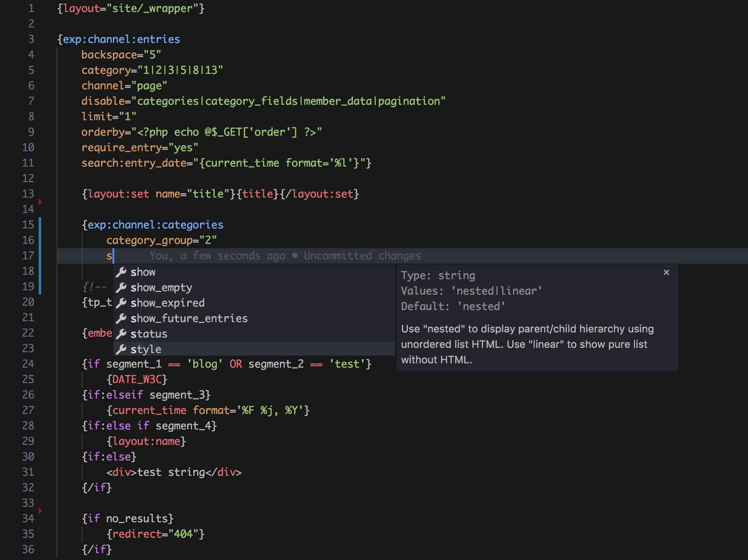Click the {DATE_W3C} variable
748x560 pixels.
(x=137, y=379)
